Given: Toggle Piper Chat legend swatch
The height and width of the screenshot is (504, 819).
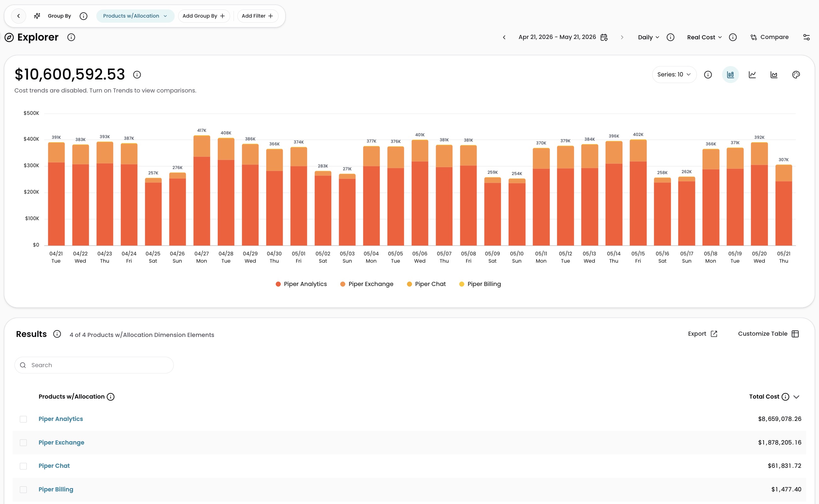Looking at the screenshot, I should 409,284.
